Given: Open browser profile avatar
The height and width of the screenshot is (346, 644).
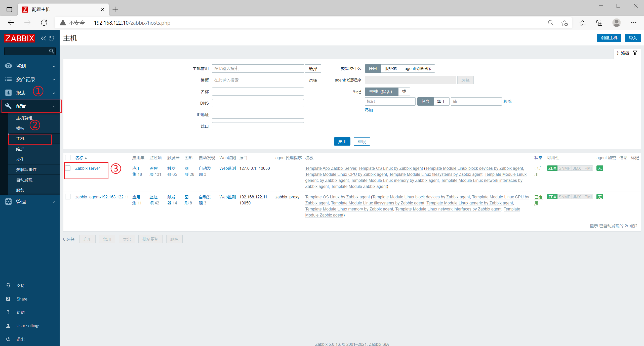Looking at the screenshot, I should [617, 23].
